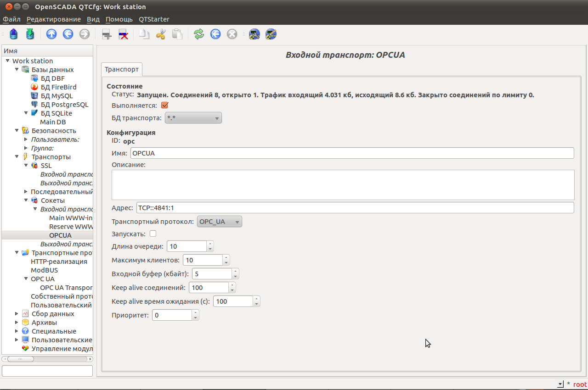Select ModBUS in the tree

pyautogui.click(x=44, y=270)
